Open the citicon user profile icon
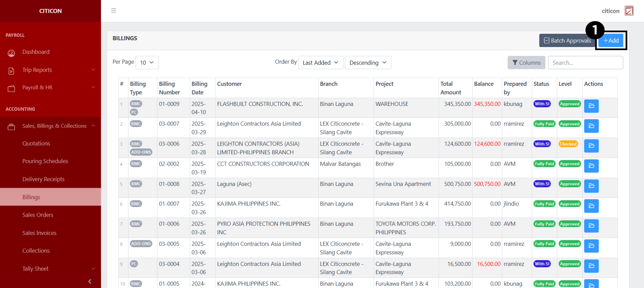This screenshot has width=644, height=288. click(x=629, y=11)
